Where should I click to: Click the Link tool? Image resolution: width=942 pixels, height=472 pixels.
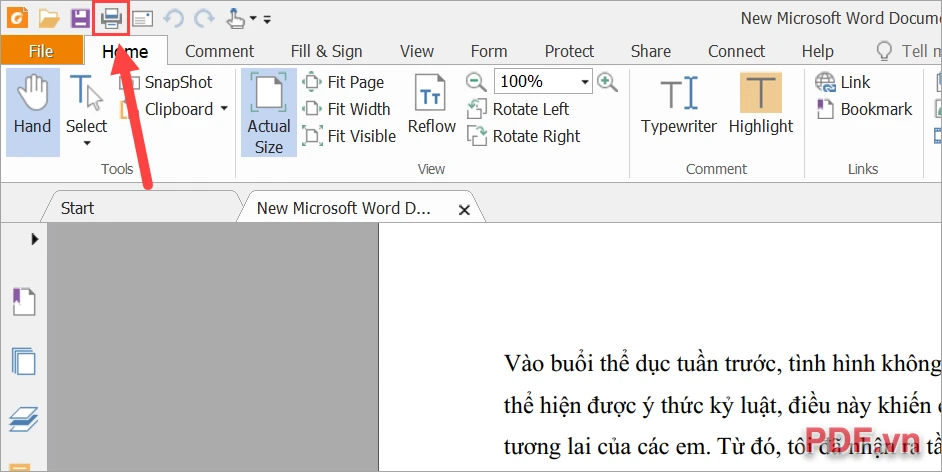(x=843, y=82)
